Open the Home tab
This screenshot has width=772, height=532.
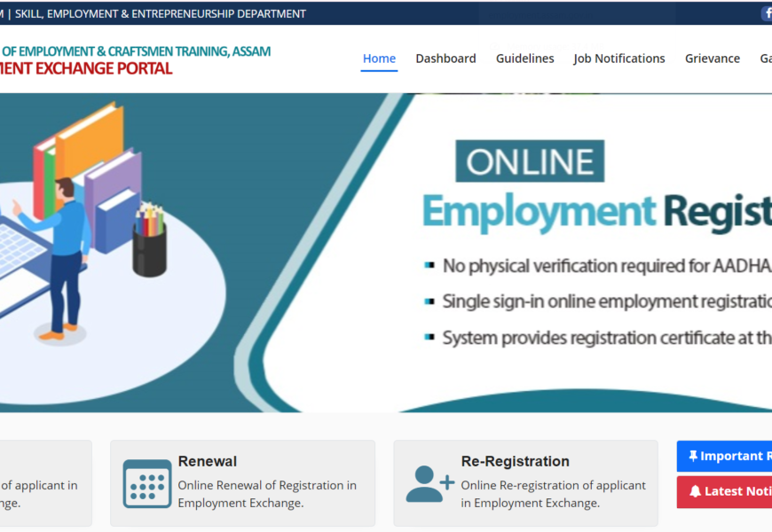click(379, 59)
